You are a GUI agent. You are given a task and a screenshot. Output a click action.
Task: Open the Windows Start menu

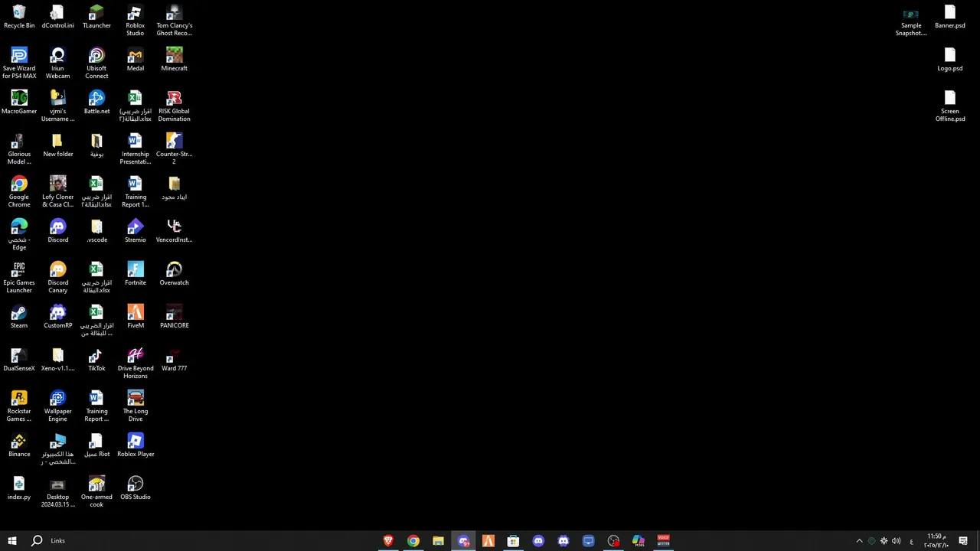point(11,541)
